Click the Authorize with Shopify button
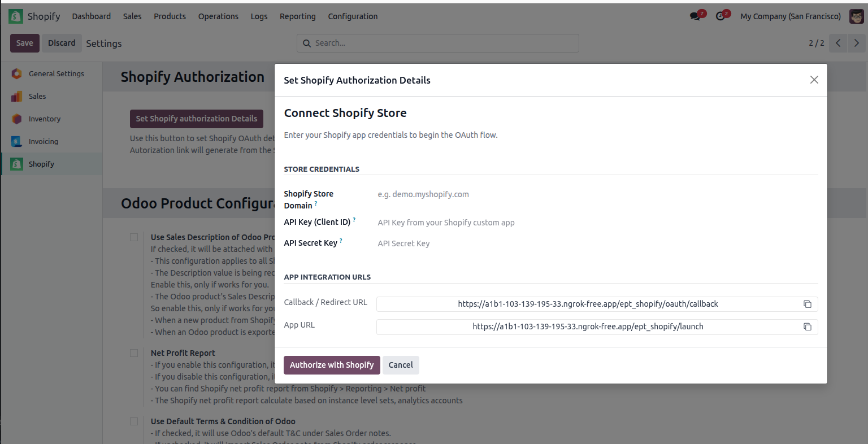868x444 pixels. [x=332, y=365]
